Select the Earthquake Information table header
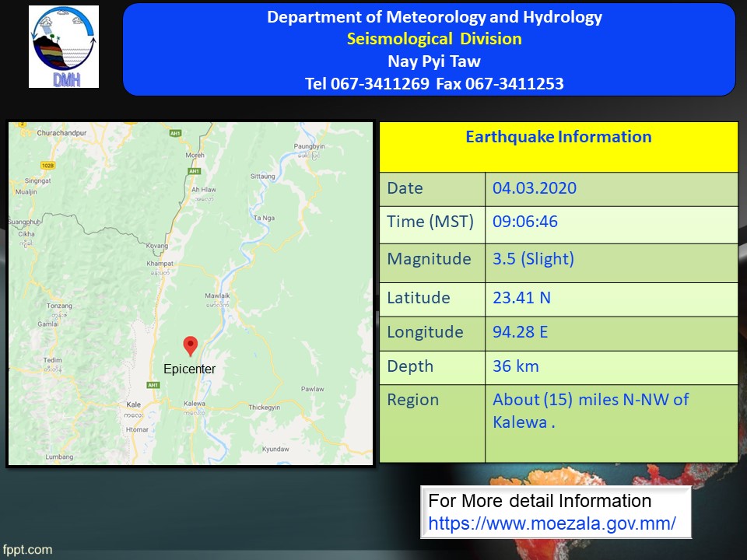The height and width of the screenshot is (560, 747). [558, 138]
